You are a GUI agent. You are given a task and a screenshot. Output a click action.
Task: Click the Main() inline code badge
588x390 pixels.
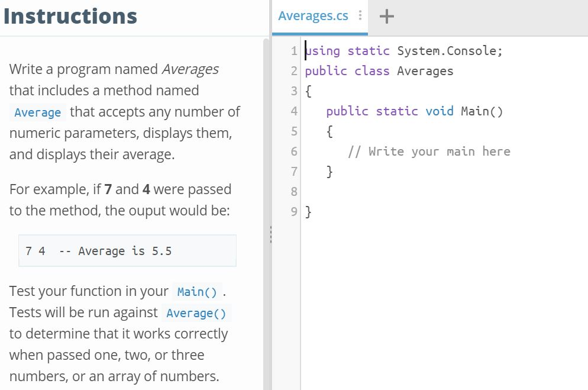pos(198,291)
